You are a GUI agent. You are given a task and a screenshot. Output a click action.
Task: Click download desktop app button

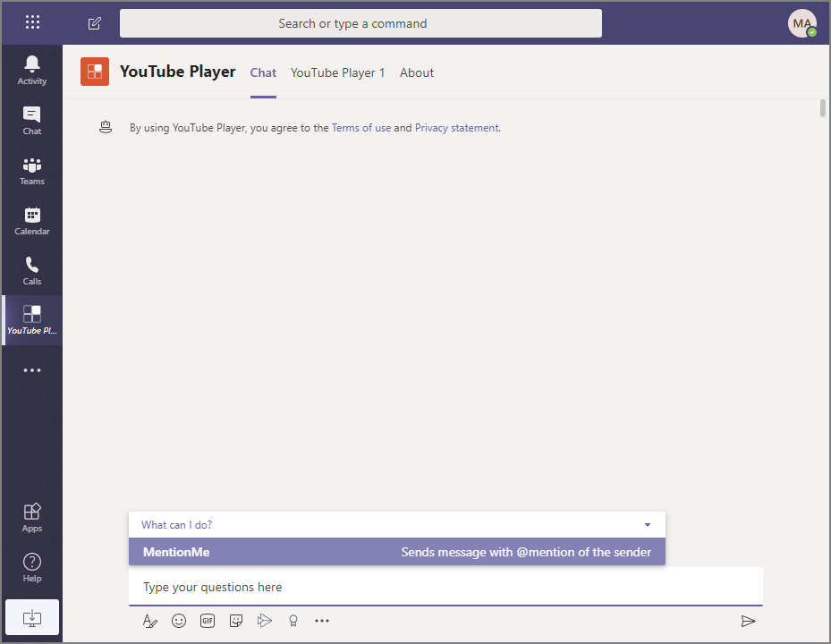32,617
